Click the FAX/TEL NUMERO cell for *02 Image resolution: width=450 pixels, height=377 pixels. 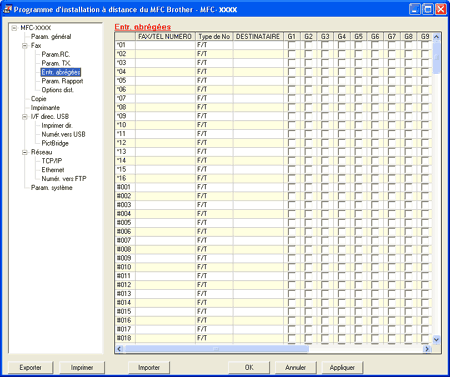click(x=165, y=54)
